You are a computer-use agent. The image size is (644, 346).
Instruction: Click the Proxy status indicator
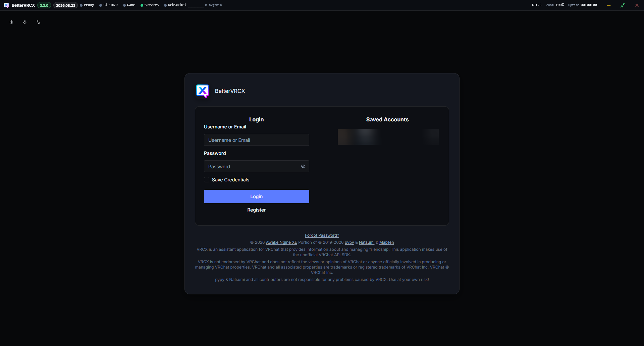[87, 5]
